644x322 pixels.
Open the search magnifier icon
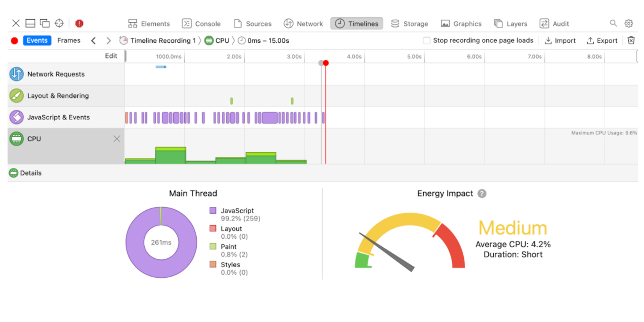(613, 23)
